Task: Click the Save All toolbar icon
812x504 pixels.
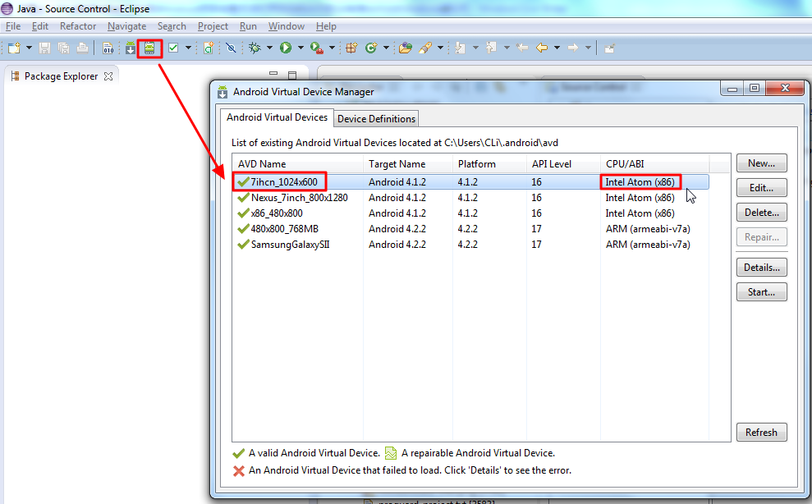Action: pos(64,48)
